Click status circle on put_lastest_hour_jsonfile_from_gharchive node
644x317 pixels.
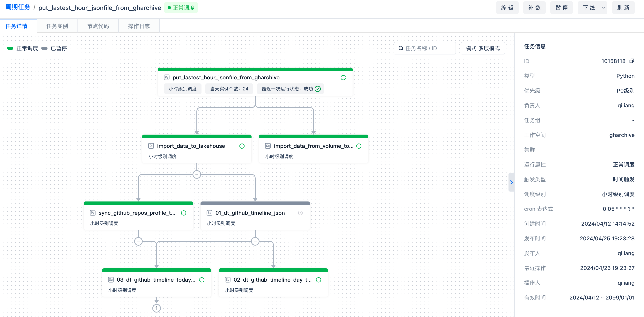343,78
